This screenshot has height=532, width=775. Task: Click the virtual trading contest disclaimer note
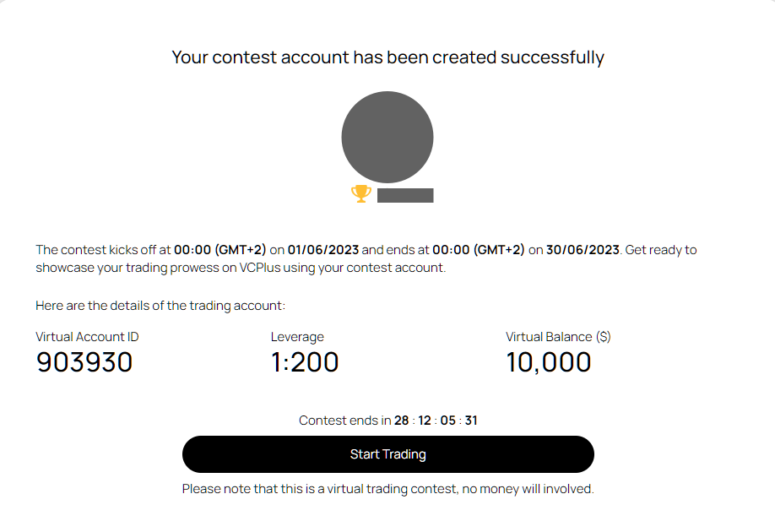click(x=387, y=489)
